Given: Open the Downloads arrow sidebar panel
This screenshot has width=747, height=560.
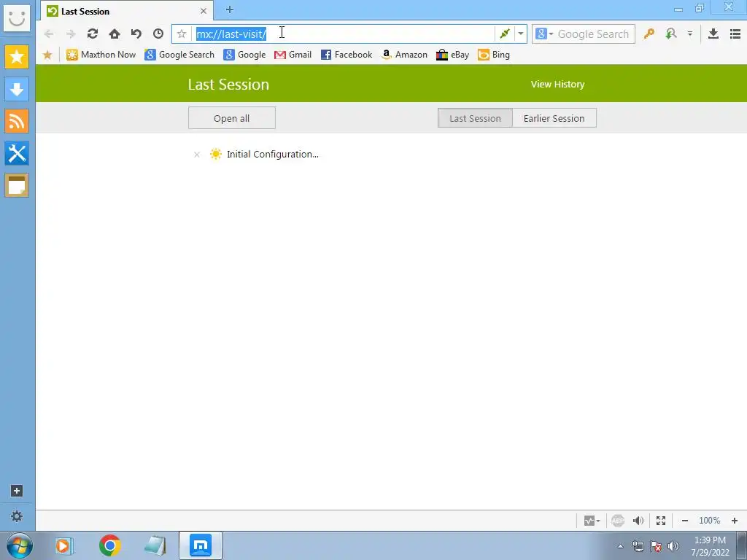Looking at the screenshot, I should tap(17, 89).
